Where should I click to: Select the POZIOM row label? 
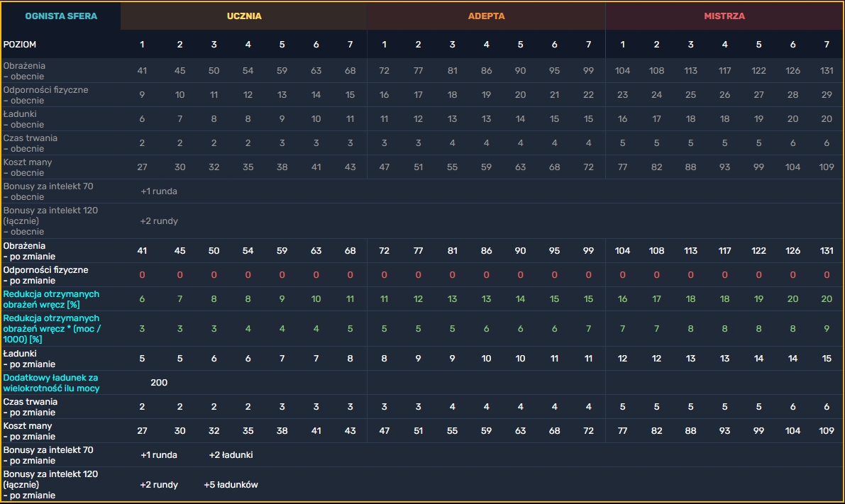pos(20,45)
